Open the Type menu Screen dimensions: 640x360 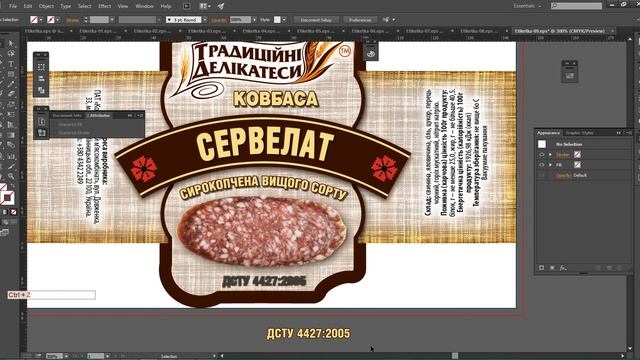coord(65,6)
